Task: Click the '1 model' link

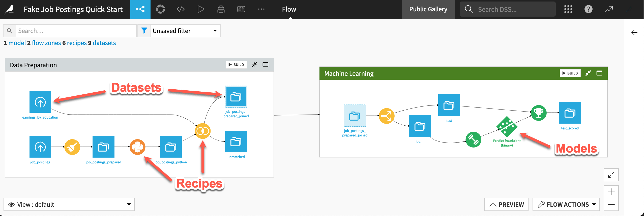Action: [15, 43]
